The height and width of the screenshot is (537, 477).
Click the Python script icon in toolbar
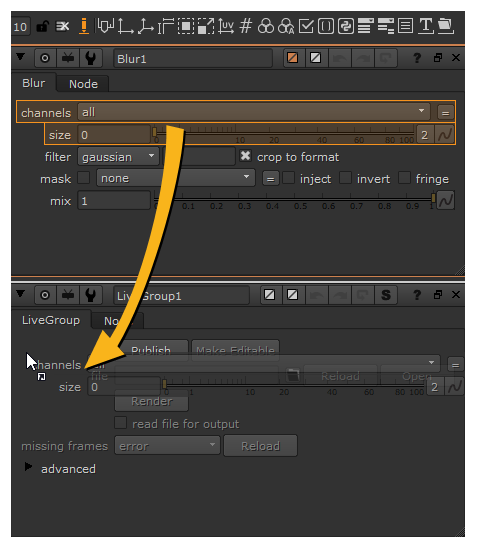tap(346, 26)
